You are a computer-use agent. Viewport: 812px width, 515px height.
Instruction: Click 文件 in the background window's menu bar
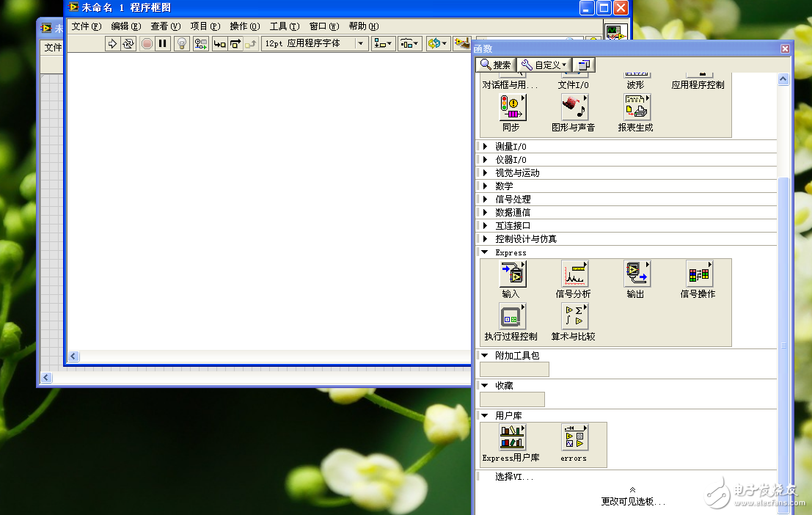coord(53,48)
